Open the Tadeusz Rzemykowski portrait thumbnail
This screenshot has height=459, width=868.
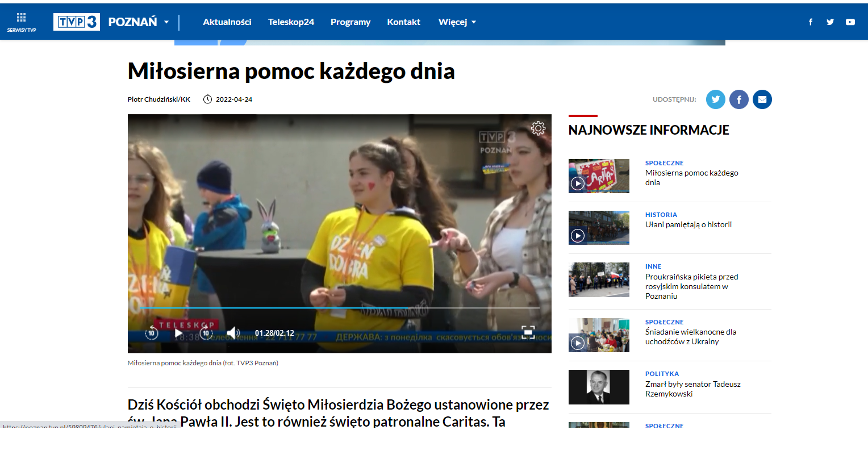coord(599,387)
